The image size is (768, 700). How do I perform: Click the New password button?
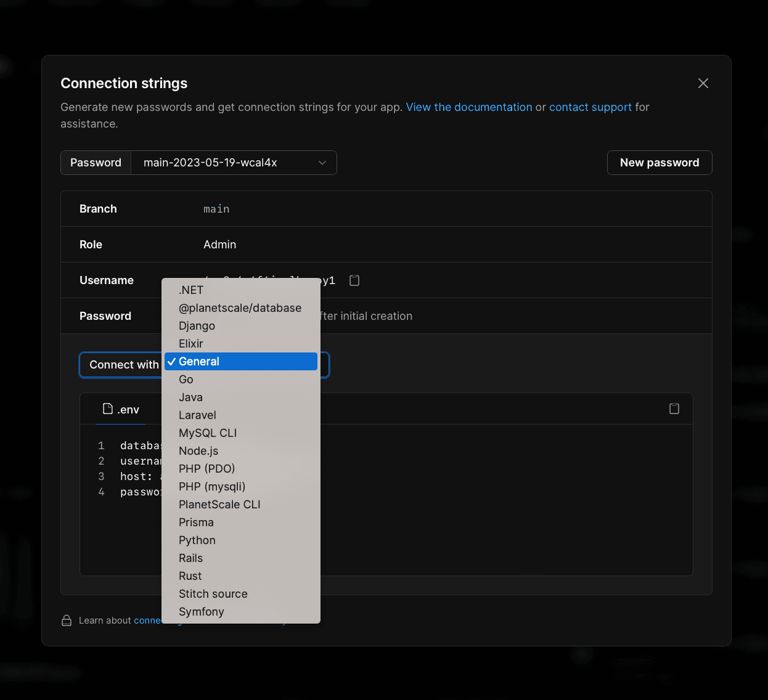pos(660,163)
